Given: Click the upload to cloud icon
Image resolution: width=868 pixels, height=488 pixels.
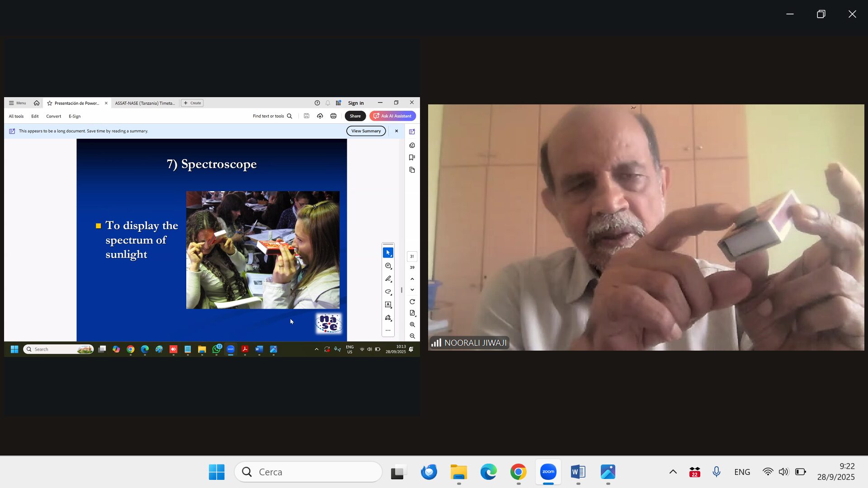Looking at the screenshot, I should tap(320, 116).
